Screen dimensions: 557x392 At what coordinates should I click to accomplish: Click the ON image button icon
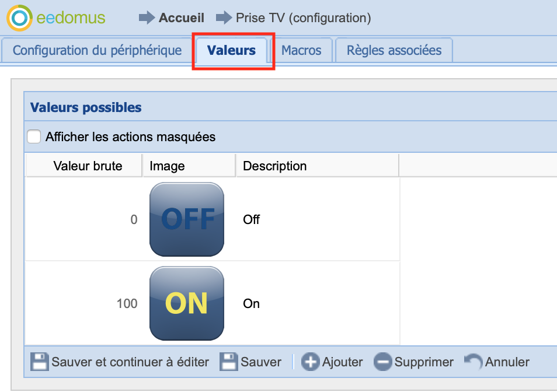[187, 303]
